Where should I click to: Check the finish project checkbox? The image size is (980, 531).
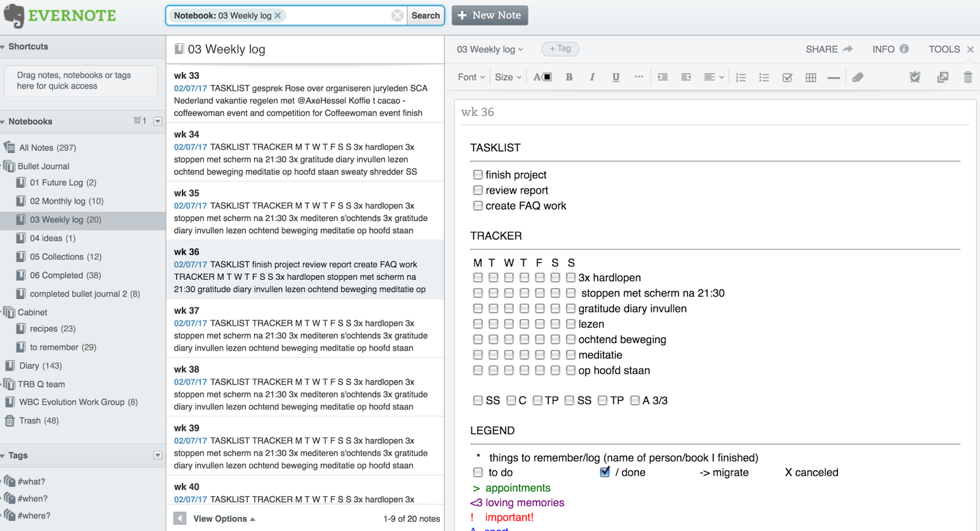[478, 175]
